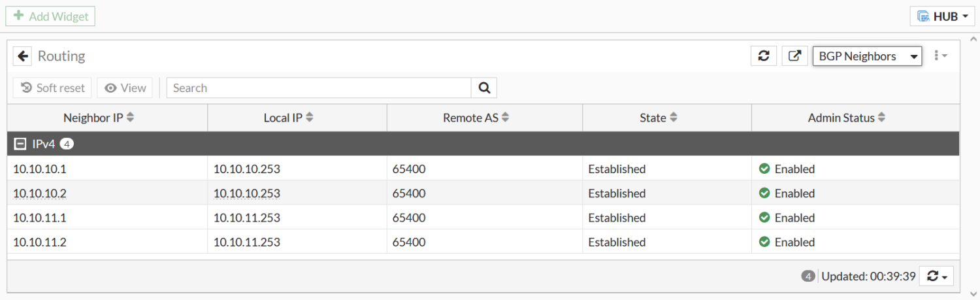This screenshot has width=980, height=300.
Task: Open the vertical dots widget menu
Action: [x=940, y=56]
